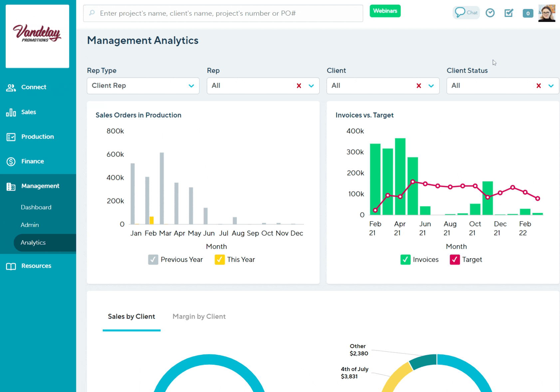Image resolution: width=560 pixels, height=392 pixels.
Task: Uncheck the Previous Year legend checkbox
Action: (x=153, y=260)
